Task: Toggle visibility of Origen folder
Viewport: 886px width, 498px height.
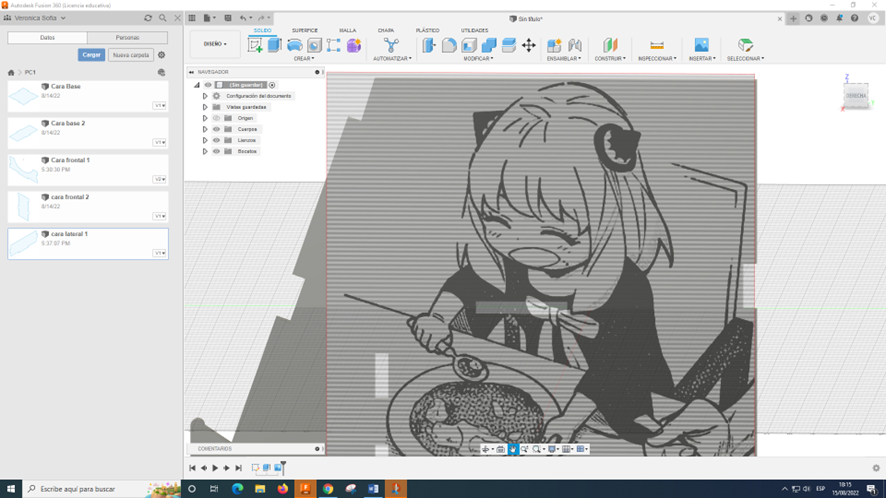Action: pos(216,118)
